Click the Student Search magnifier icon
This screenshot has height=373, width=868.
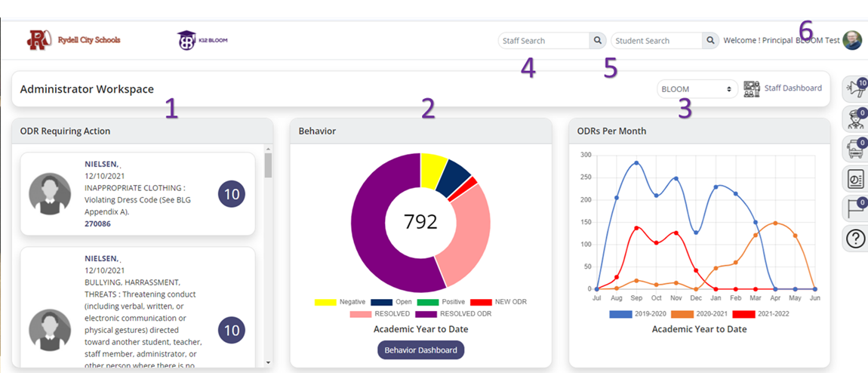point(711,41)
